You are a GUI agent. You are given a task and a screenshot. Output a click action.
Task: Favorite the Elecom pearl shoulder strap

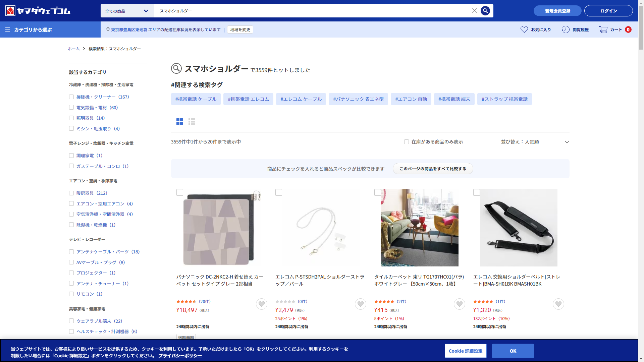[361, 304]
